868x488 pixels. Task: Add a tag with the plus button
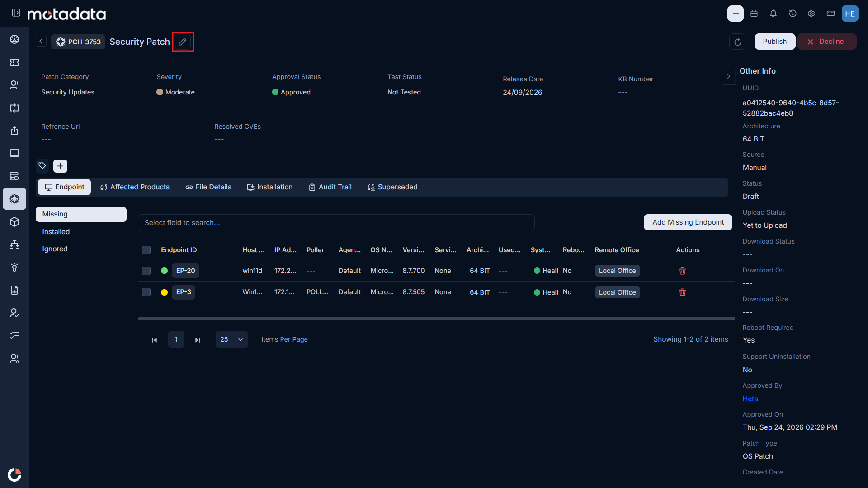click(x=60, y=166)
